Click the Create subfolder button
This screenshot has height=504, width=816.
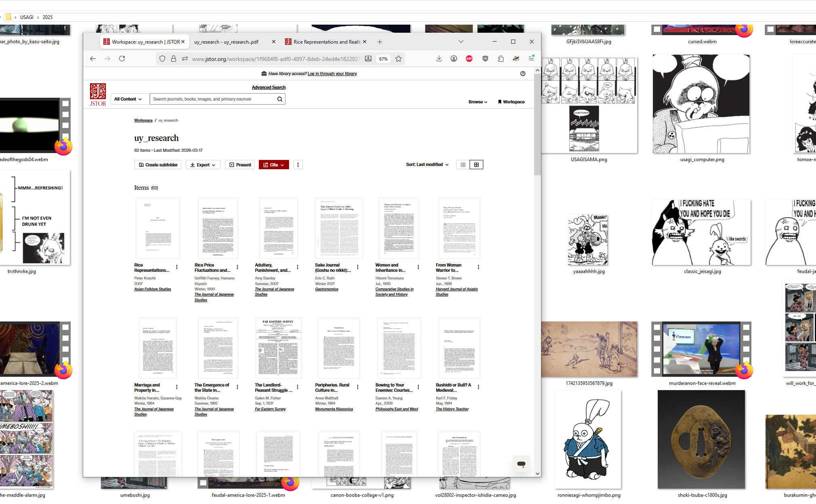coord(158,165)
